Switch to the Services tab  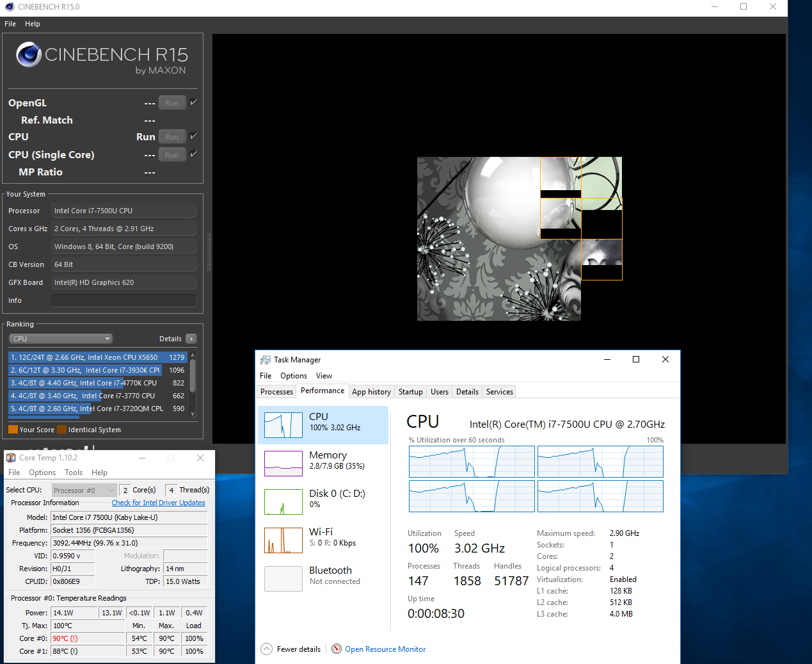[x=500, y=392]
